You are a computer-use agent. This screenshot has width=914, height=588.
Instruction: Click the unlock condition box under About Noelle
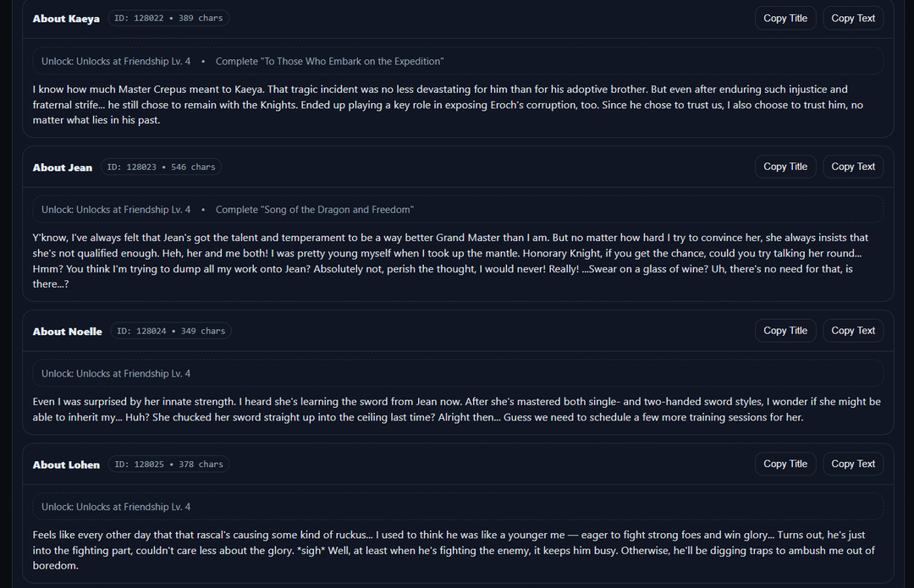pyautogui.click(x=457, y=374)
